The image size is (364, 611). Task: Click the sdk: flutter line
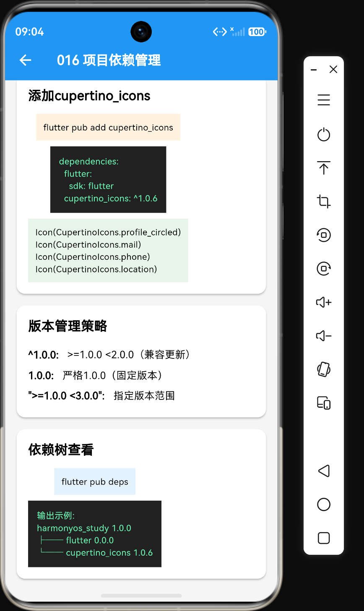click(x=91, y=186)
